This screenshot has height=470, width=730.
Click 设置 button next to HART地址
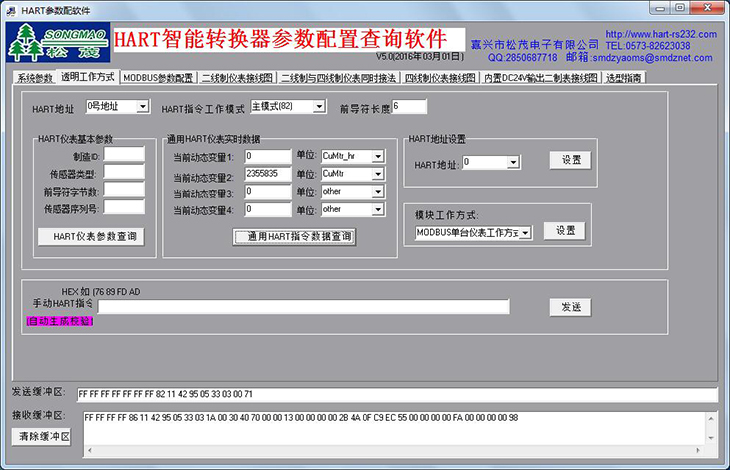click(570, 160)
